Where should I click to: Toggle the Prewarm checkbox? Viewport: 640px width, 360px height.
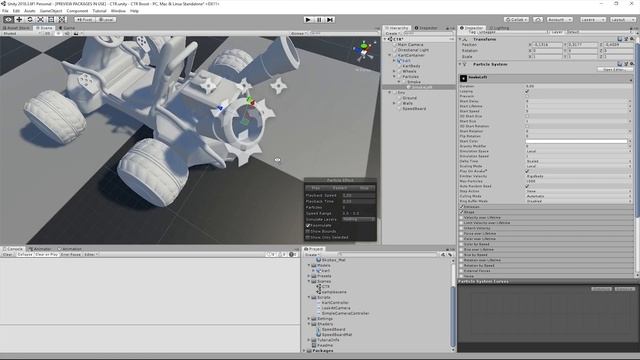527,96
